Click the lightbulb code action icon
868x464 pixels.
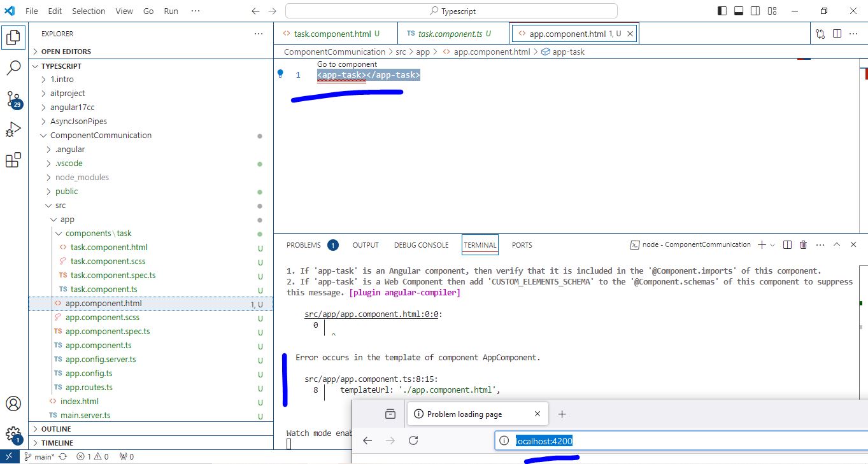click(280, 74)
